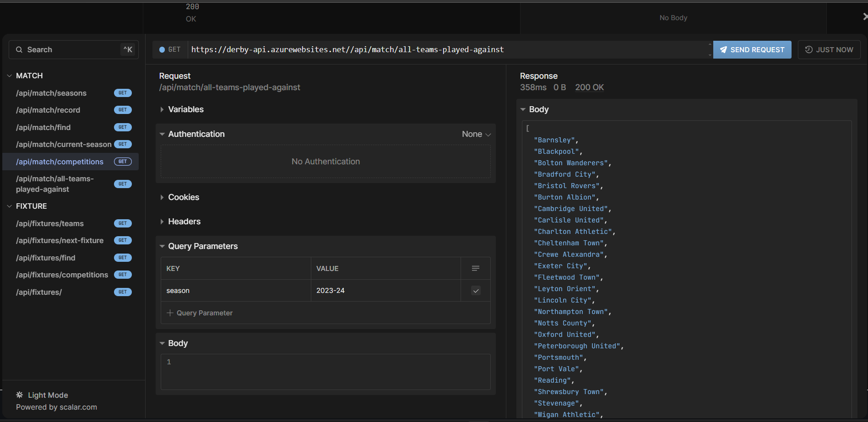
Task: Click the hamburger icon in Query Parameters header
Action: 475,268
